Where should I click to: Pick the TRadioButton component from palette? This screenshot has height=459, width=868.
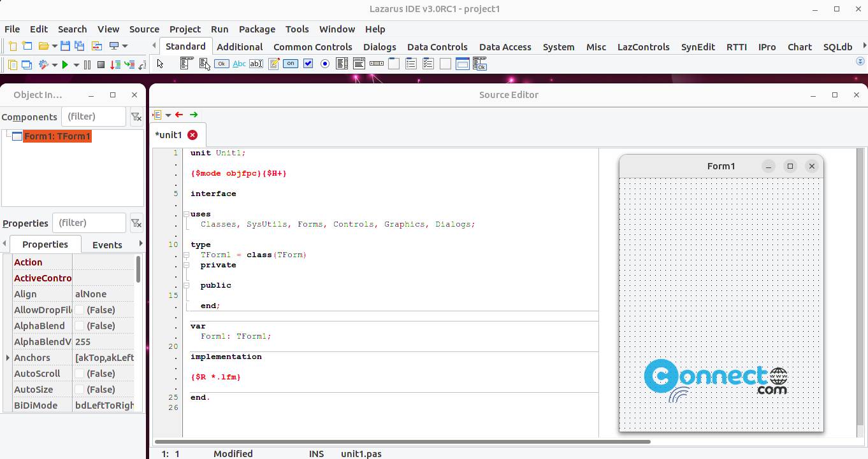[x=325, y=64]
